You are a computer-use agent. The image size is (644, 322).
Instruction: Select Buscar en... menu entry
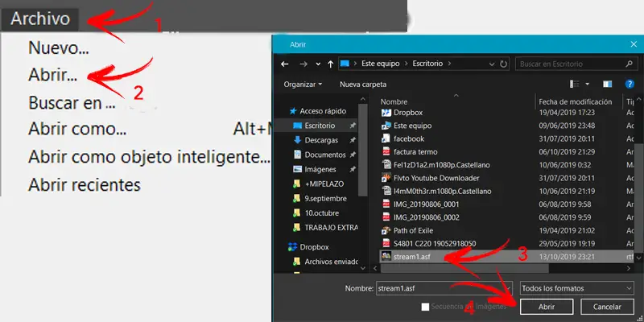pyautogui.click(x=72, y=103)
